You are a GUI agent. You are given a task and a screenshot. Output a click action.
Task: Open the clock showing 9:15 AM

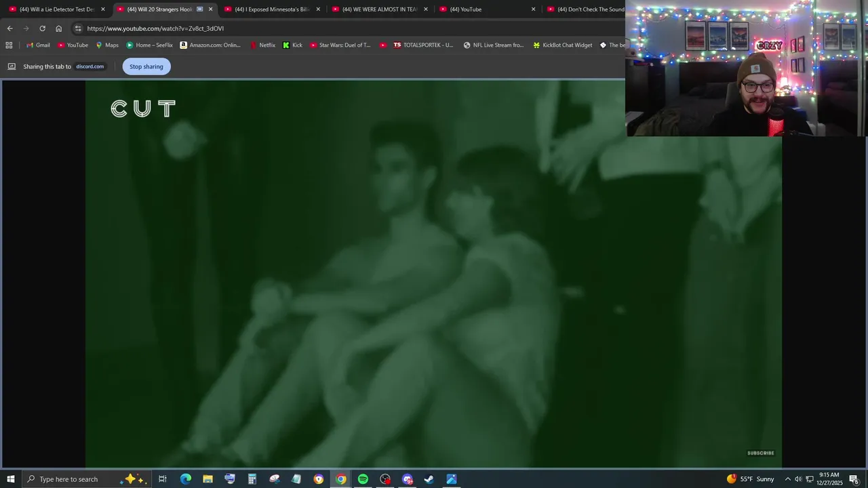point(829,479)
